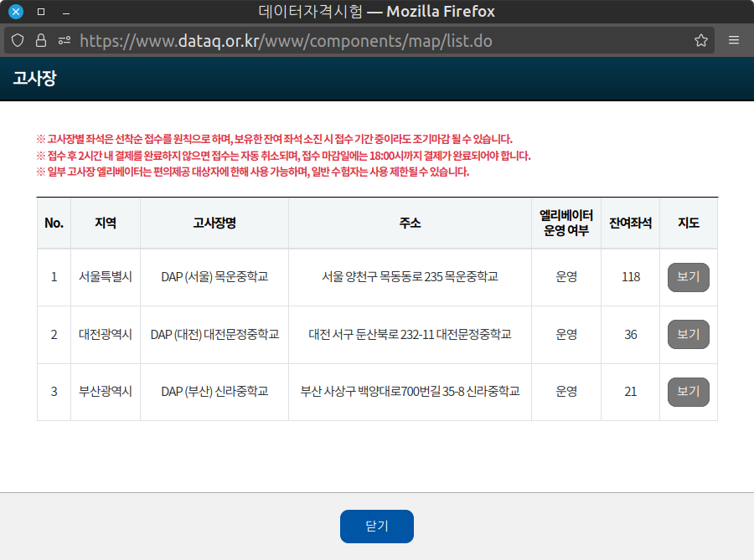The height and width of the screenshot is (560, 754).
Task: Click the 고사장 page heading
Action: 34,79
